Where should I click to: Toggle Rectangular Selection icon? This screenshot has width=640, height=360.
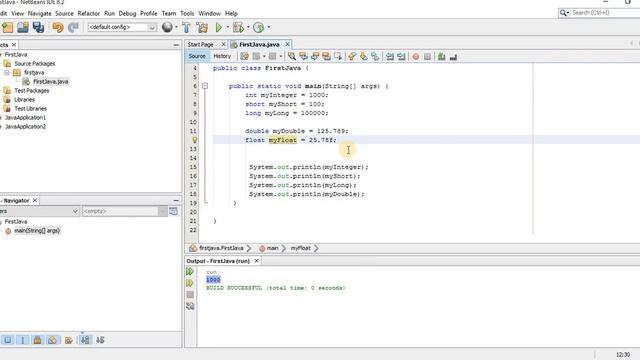(338, 56)
